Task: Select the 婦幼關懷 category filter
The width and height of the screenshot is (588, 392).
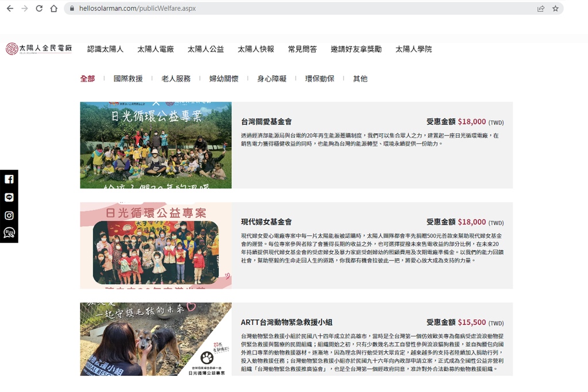Action: (x=224, y=79)
